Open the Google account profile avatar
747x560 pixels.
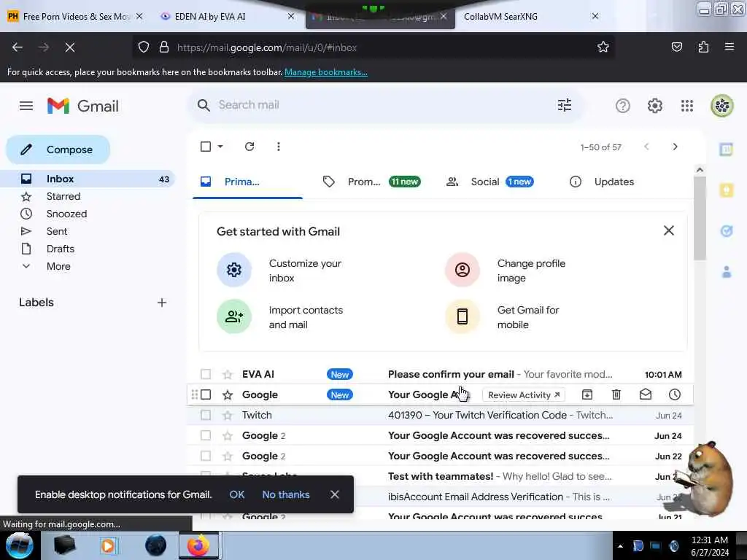tap(722, 106)
